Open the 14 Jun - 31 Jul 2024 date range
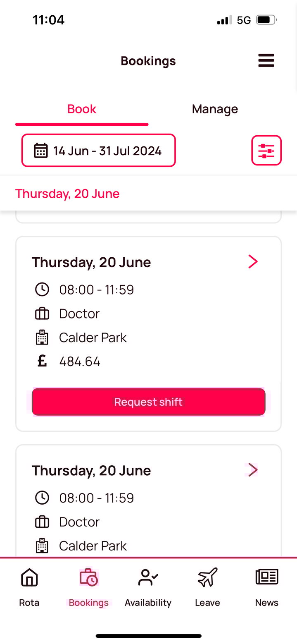The height and width of the screenshot is (644, 297). pos(98,150)
